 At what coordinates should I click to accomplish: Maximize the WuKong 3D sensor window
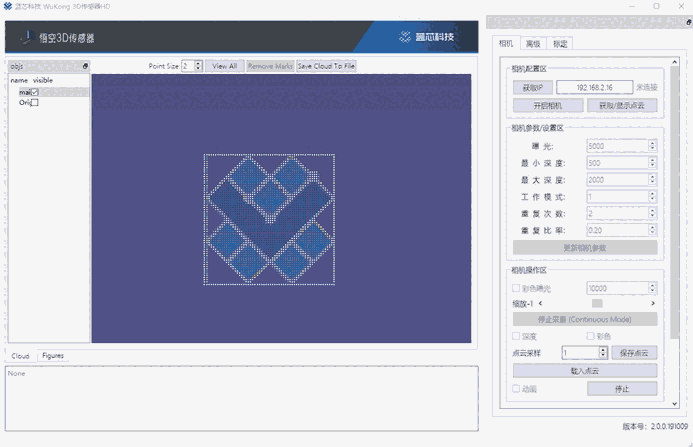(656, 6)
